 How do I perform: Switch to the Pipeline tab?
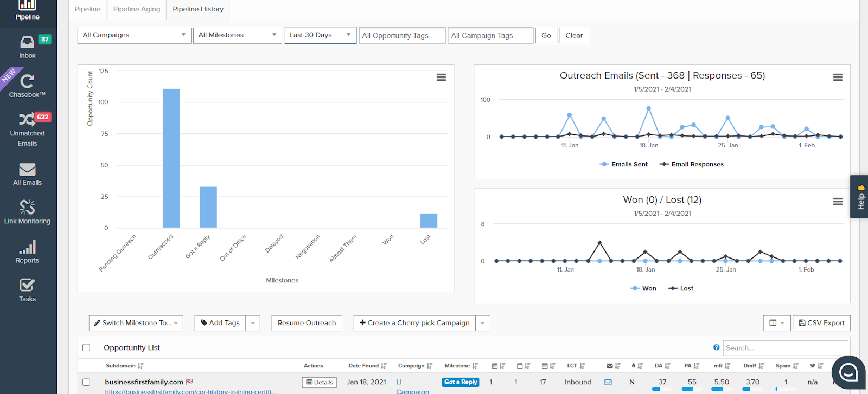[87, 9]
